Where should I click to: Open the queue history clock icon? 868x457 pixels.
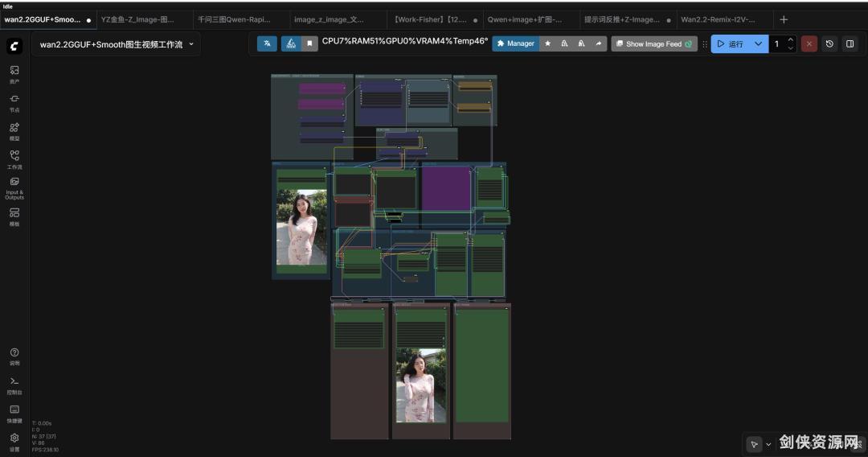coord(829,43)
